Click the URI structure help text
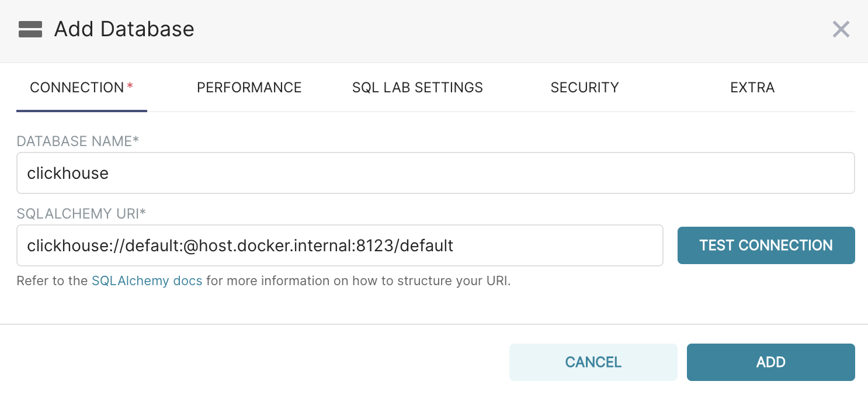Screen dimensions: 868x395 coord(358,280)
